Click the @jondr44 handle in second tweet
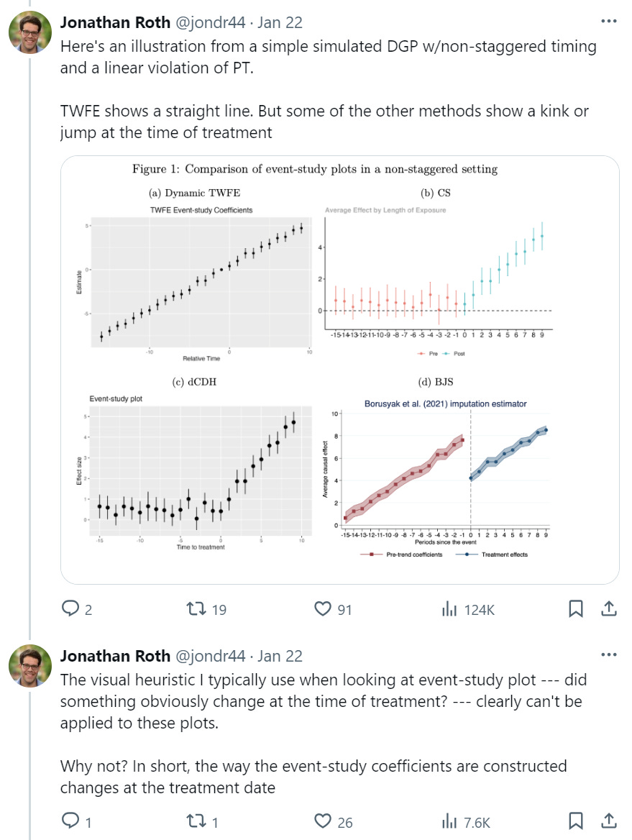Image resolution: width=632 pixels, height=840 pixels. (x=211, y=656)
